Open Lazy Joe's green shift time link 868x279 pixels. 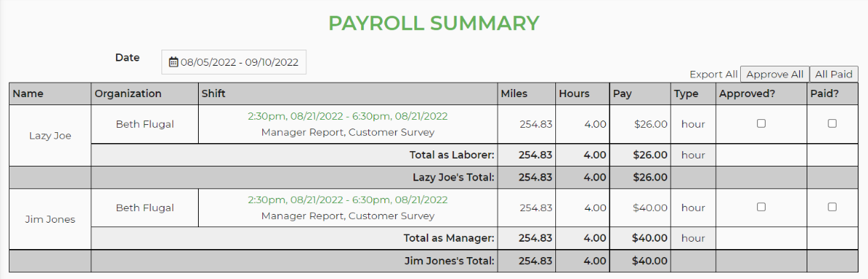coord(348,116)
